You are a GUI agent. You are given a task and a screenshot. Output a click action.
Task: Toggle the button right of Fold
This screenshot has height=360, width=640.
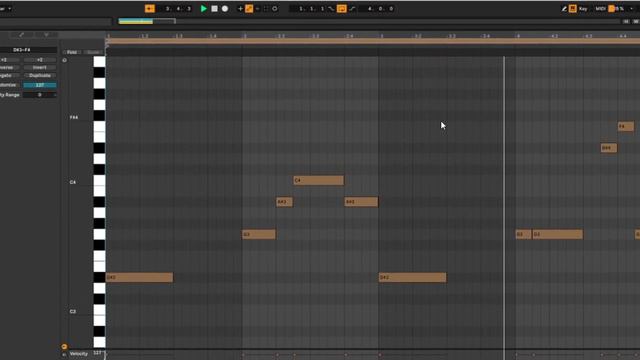click(93, 52)
